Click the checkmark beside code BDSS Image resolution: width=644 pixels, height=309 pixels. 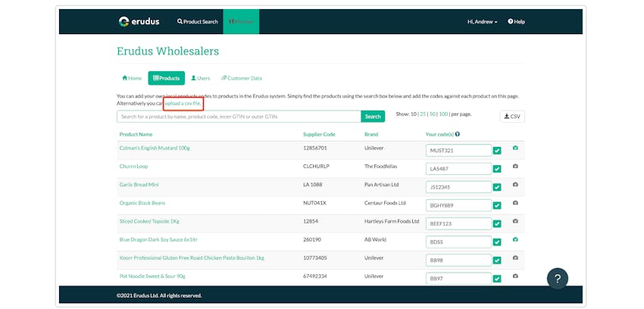497,242
